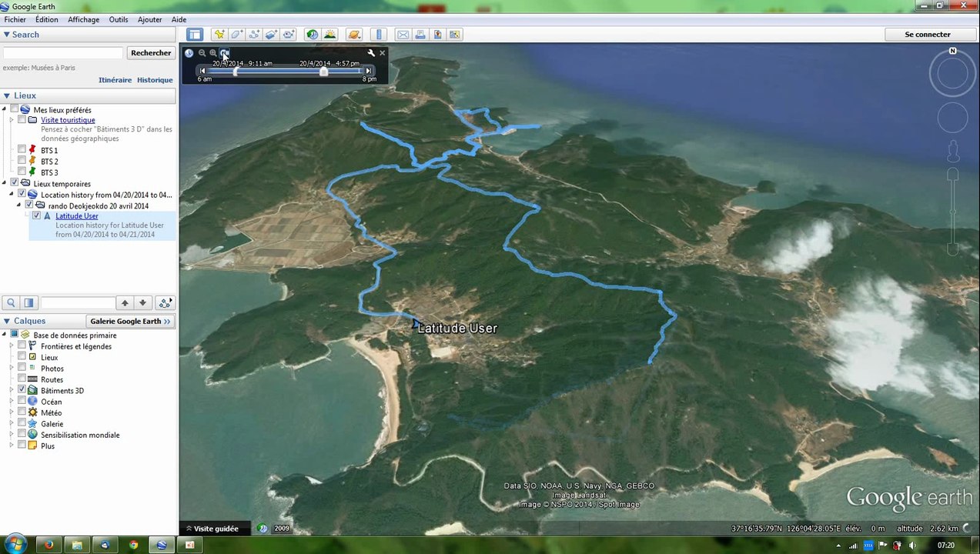
Task: Move selected place down with arrow
Action: tap(142, 303)
